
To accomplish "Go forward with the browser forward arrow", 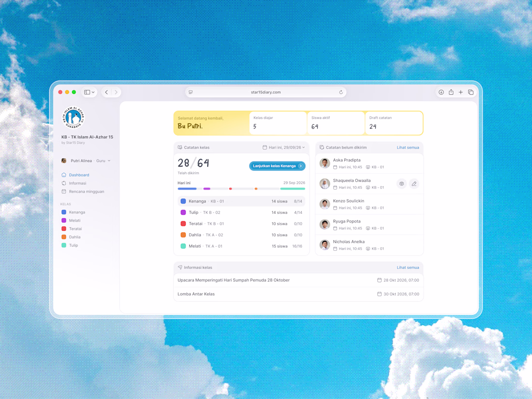I will pyautogui.click(x=116, y=92).
